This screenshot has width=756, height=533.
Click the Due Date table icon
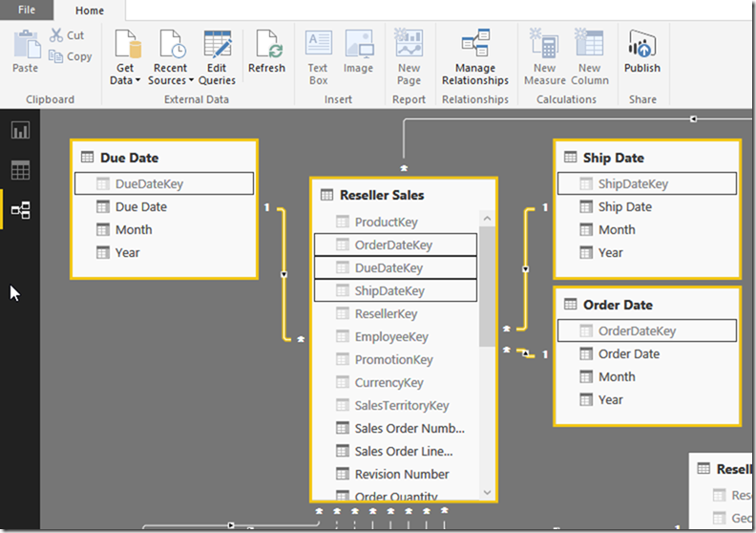(x=87, y=157)
